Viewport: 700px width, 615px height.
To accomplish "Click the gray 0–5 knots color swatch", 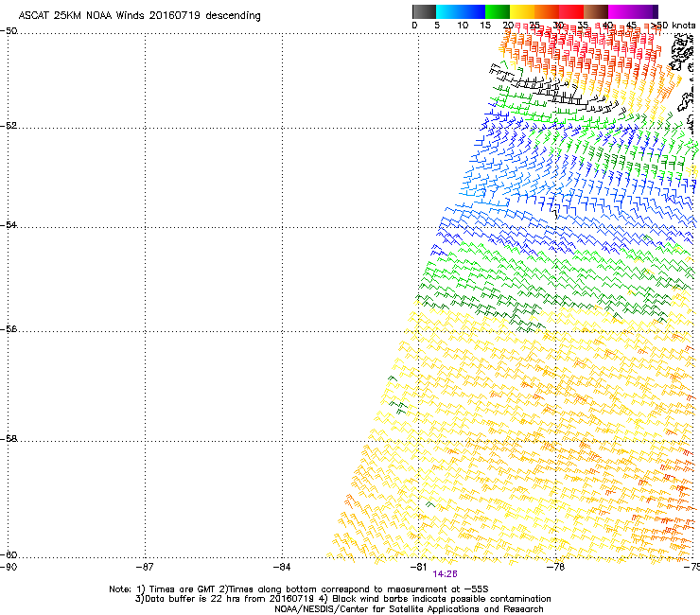I will [425, 11].
